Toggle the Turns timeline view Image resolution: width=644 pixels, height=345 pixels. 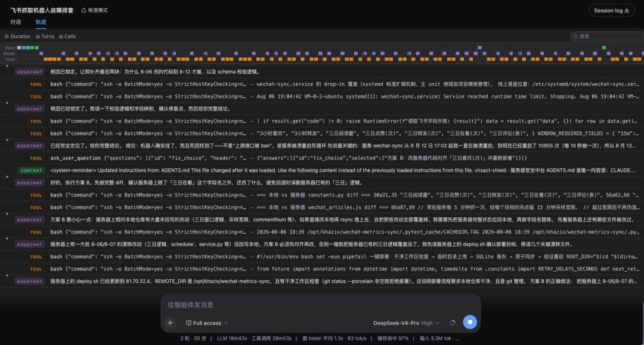point(45,36)
